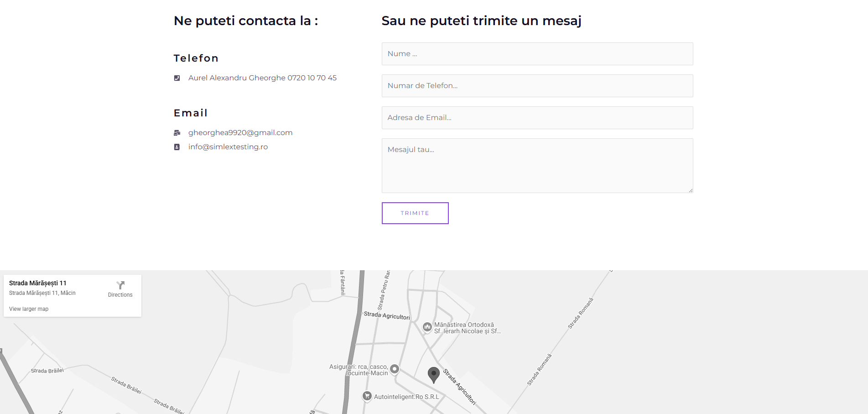
Task: Open the info@simlextesting.ro email link
Action: [x=228, y=147]
